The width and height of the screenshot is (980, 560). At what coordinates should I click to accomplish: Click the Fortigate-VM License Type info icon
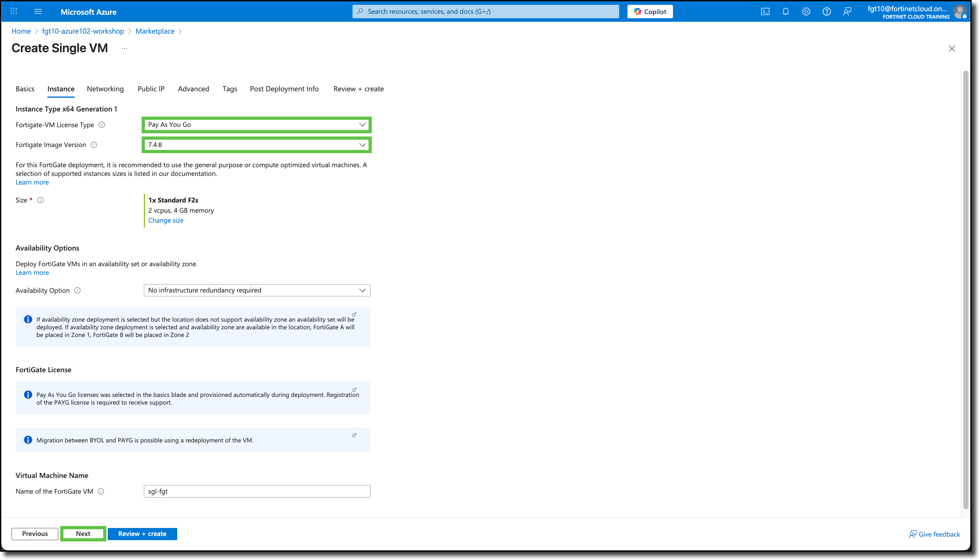click(102, 125)
